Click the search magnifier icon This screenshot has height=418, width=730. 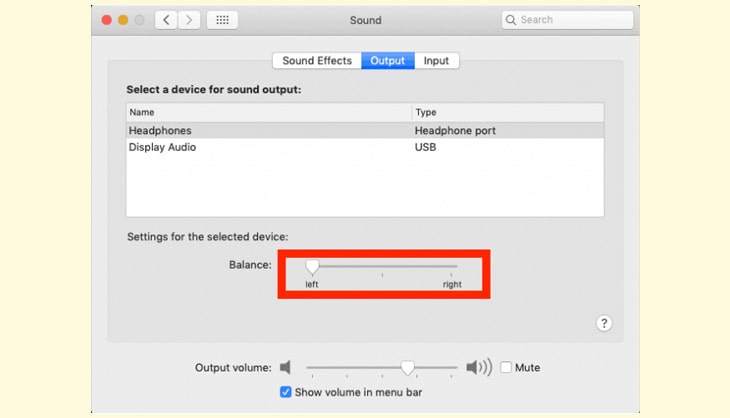511,20
